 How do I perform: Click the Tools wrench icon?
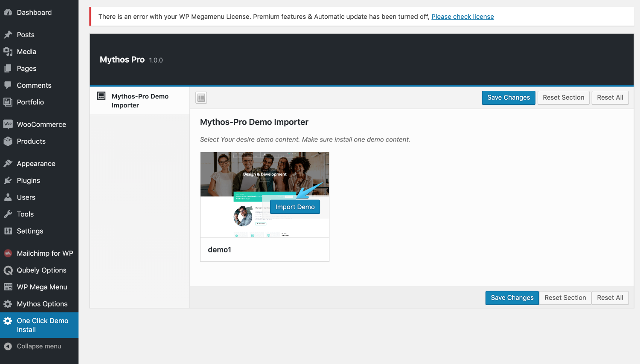[8, 214]
